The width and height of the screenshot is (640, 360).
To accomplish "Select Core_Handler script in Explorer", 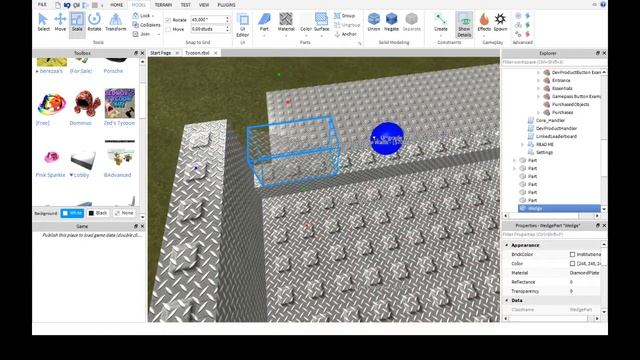I will pos(550,120).
